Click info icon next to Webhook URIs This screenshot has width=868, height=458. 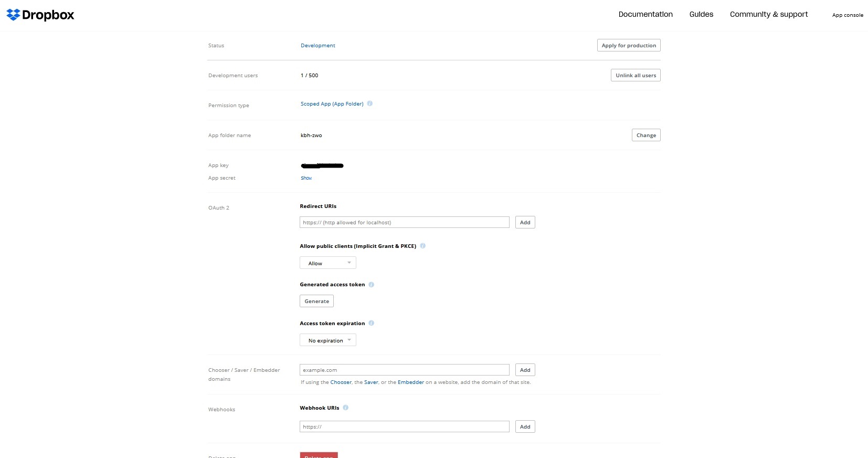click(x=346, y=408)
